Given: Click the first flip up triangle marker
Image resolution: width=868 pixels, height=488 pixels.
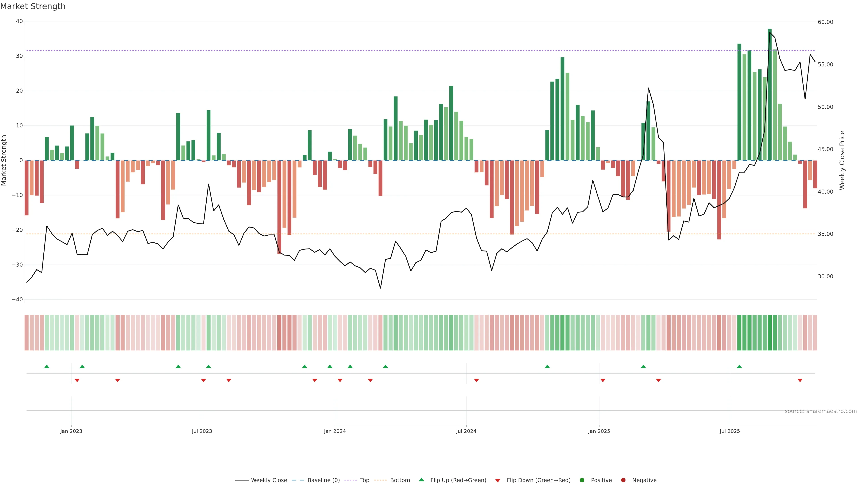Looking at the screenshot, I should click(47, 366).
